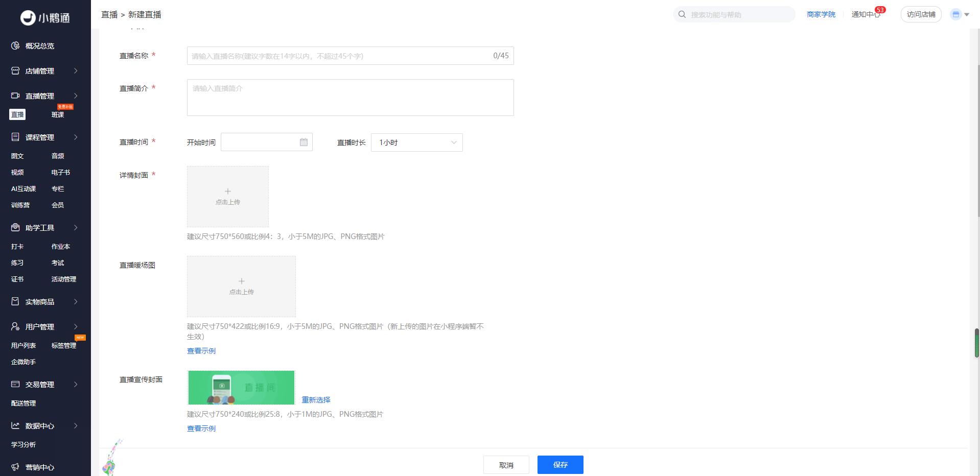The height and width of the screenshot is (476, 980).
Task: Click the green 直播宣传封面 thumbnail
Action: tap(241, 388)
